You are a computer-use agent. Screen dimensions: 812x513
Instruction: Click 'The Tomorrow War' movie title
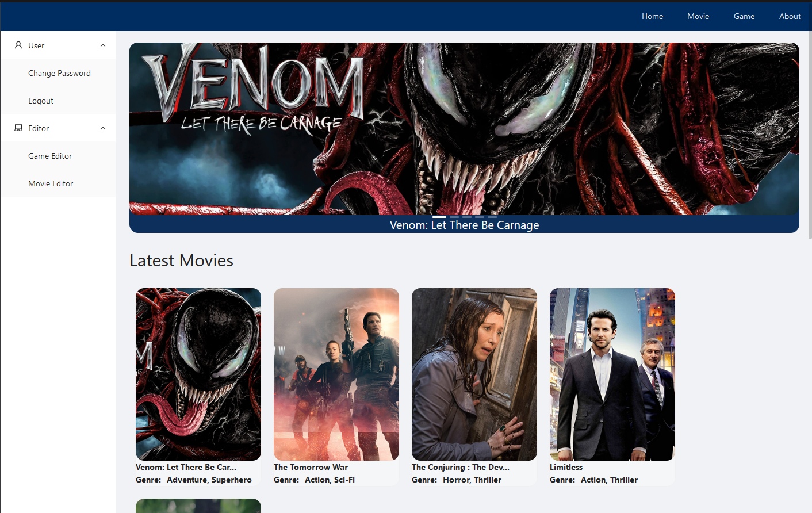311,467
